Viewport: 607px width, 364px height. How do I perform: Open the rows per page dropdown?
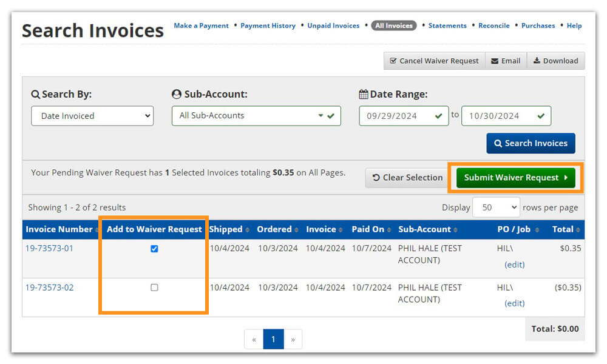pyautogui.click(x=496, y=207)
